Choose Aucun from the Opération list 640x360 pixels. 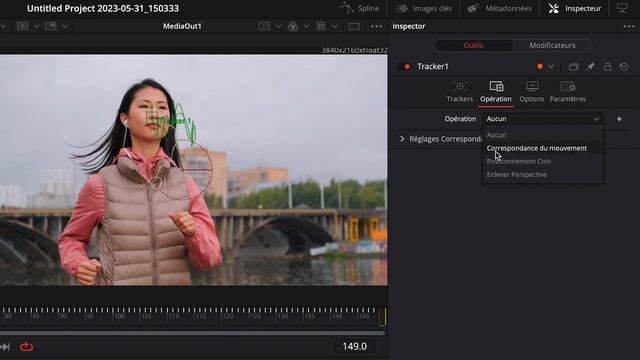542,135
